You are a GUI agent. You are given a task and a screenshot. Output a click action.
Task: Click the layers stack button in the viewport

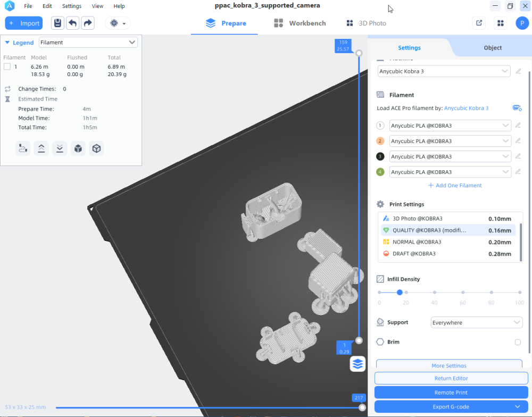point(358,364)
